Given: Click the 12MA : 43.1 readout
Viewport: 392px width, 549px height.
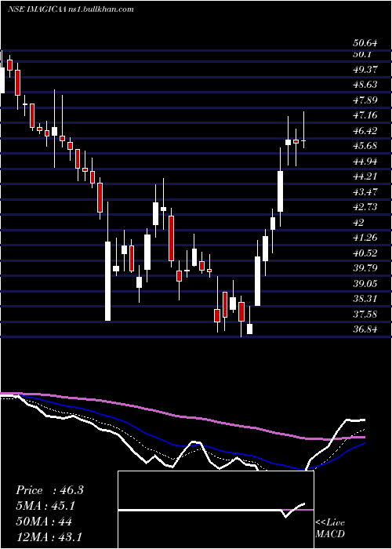Looking at the screenshot, I should [49, 536].
